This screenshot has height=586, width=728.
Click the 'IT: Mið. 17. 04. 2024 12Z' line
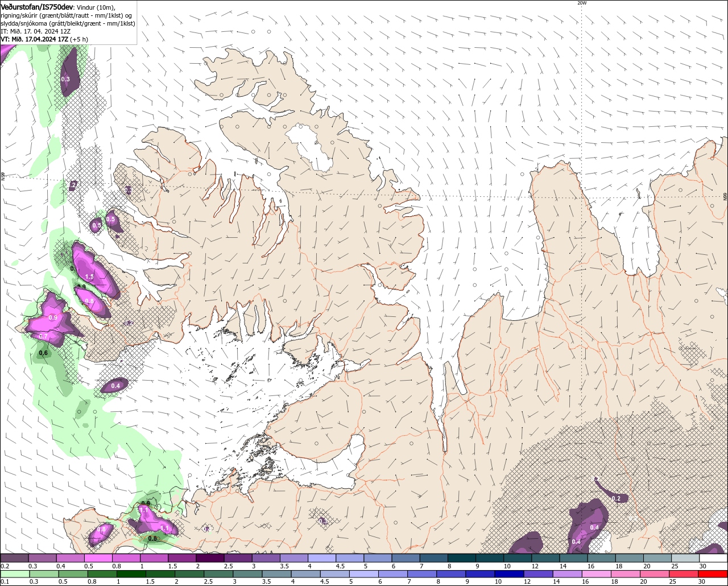coord(36,31)
